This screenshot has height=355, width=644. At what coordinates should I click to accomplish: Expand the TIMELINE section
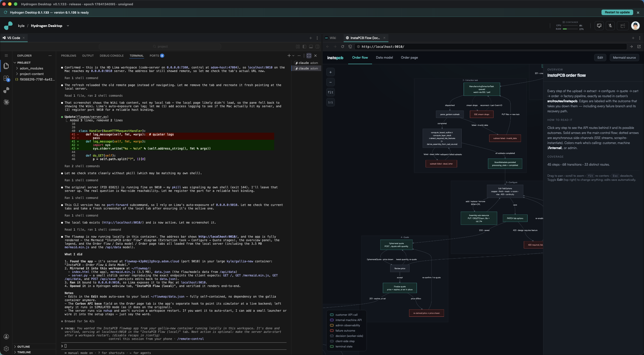pos(24,352)
